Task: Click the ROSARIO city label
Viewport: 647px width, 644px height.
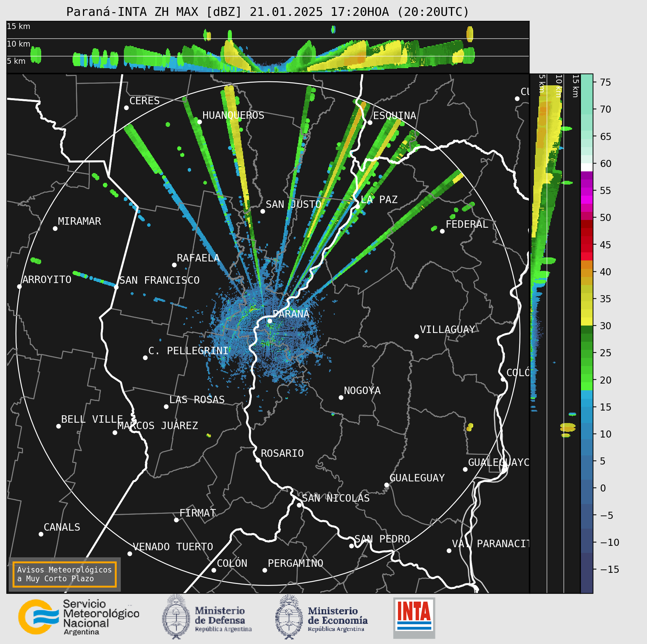Action: pos(282,453)
